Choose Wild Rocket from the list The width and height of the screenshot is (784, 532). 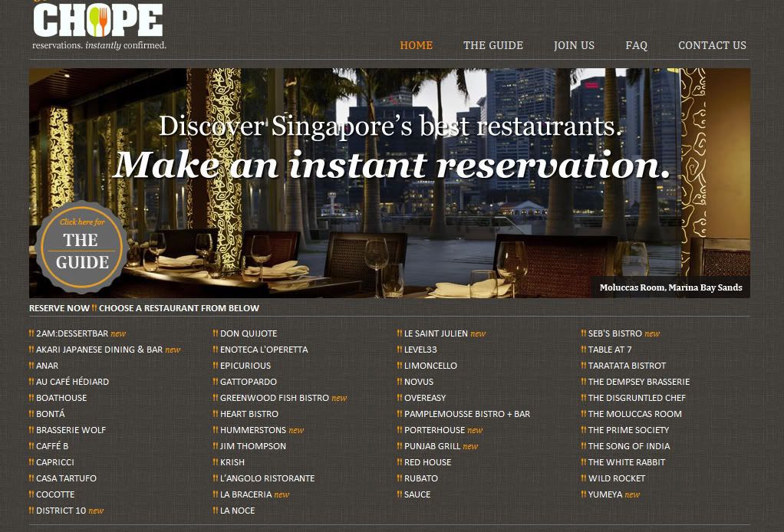click(617, 478)
